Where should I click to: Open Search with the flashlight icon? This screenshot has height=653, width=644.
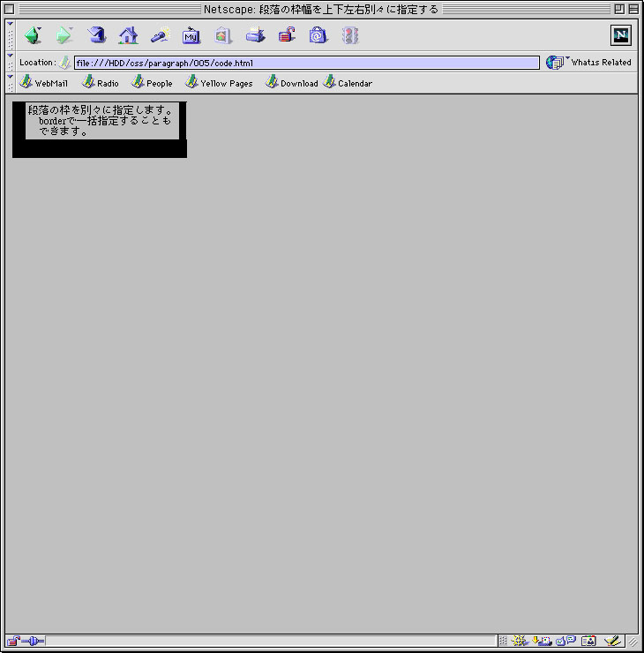tap(161, 36)
